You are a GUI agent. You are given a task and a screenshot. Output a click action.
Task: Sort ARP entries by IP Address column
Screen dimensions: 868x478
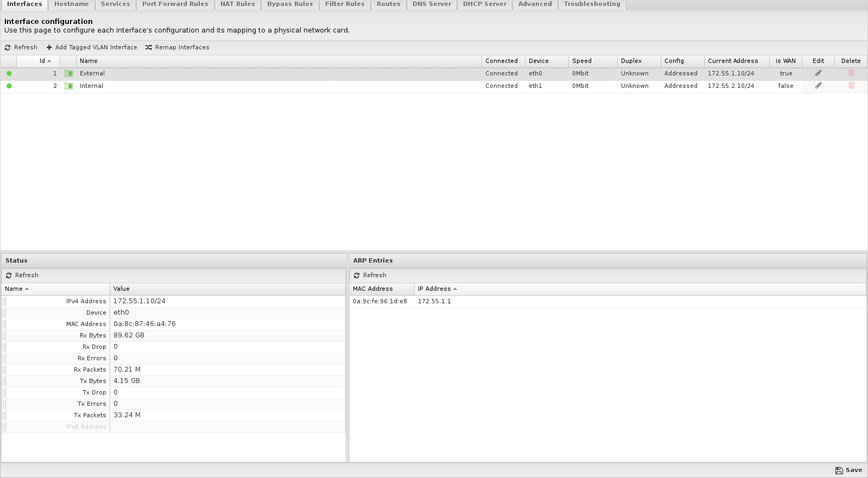pos(434,289)
